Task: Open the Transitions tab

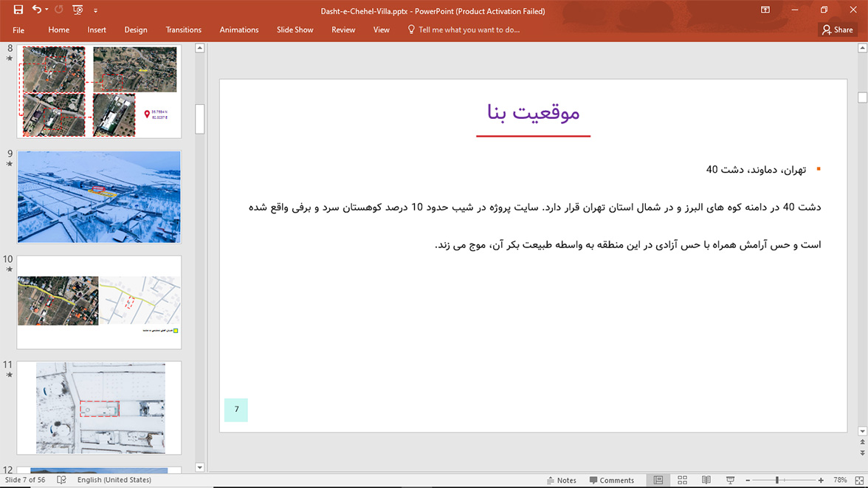Action: [x=183, y=30]
